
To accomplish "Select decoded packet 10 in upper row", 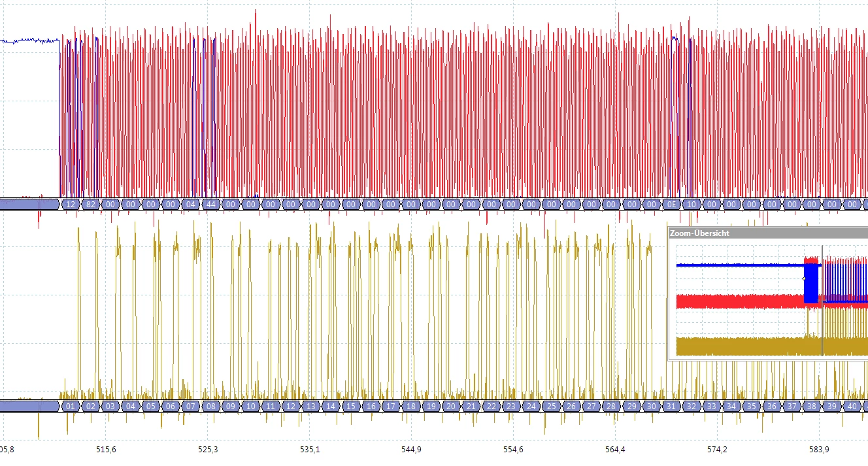I will [692, 205].
